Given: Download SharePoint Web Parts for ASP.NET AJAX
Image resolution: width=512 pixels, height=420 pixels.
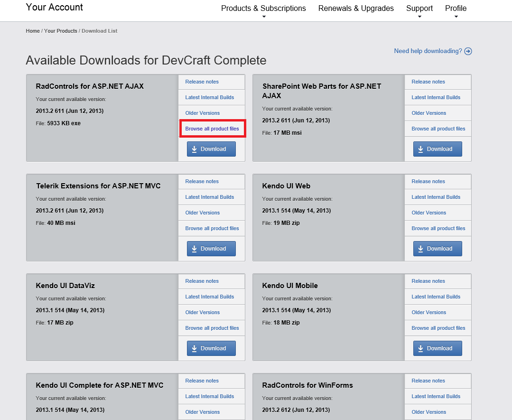Looking at the screenshot, I should (x=438, y=149).
